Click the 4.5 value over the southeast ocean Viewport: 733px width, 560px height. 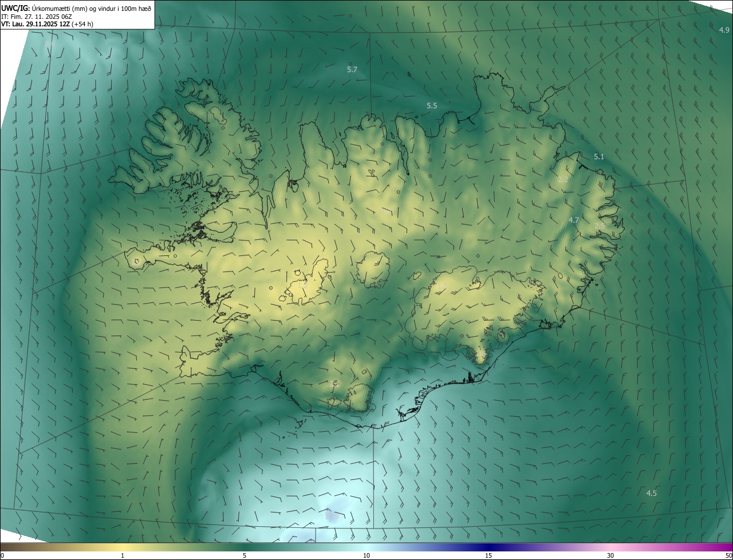[652, 493]
